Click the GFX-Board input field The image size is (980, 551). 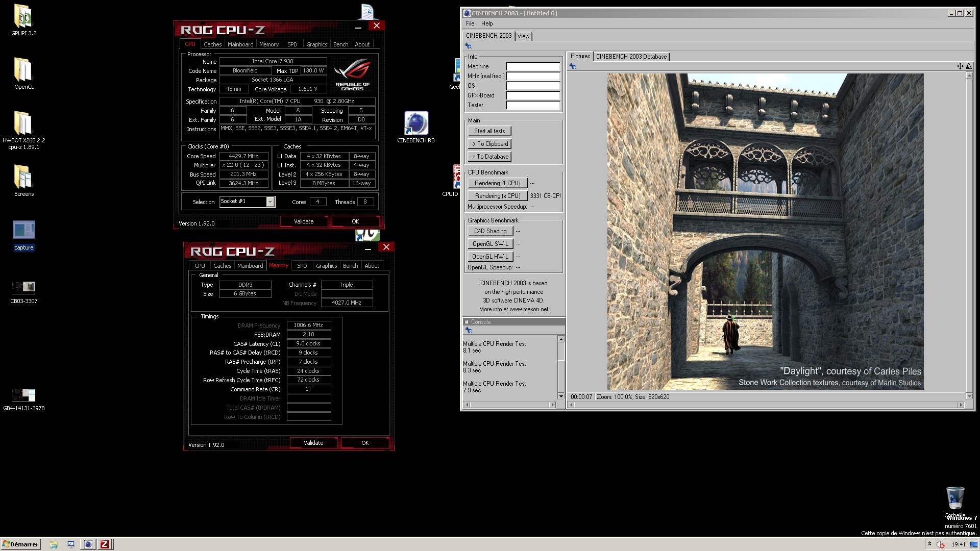(533, 95)
